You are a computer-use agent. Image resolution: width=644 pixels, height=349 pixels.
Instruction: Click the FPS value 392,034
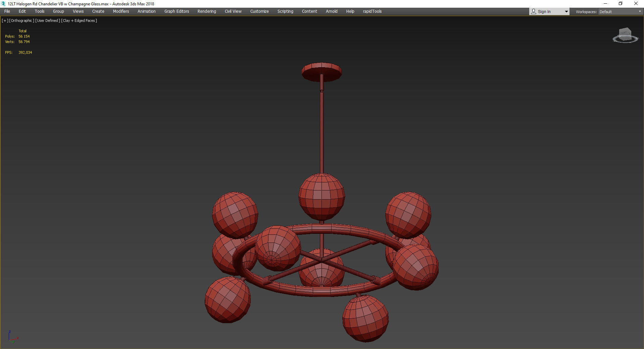(25, 52)
